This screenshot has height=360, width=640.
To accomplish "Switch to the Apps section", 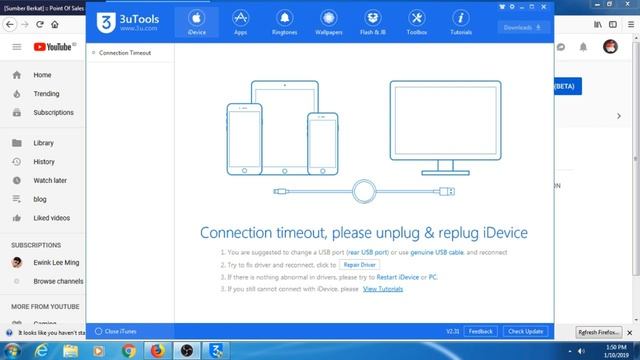I will point(240,22).
